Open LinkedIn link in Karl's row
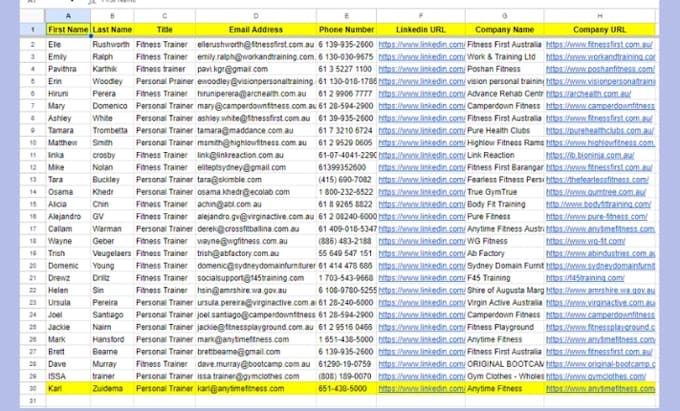This screenshot has height=411, width=680. tap(422, 388)
